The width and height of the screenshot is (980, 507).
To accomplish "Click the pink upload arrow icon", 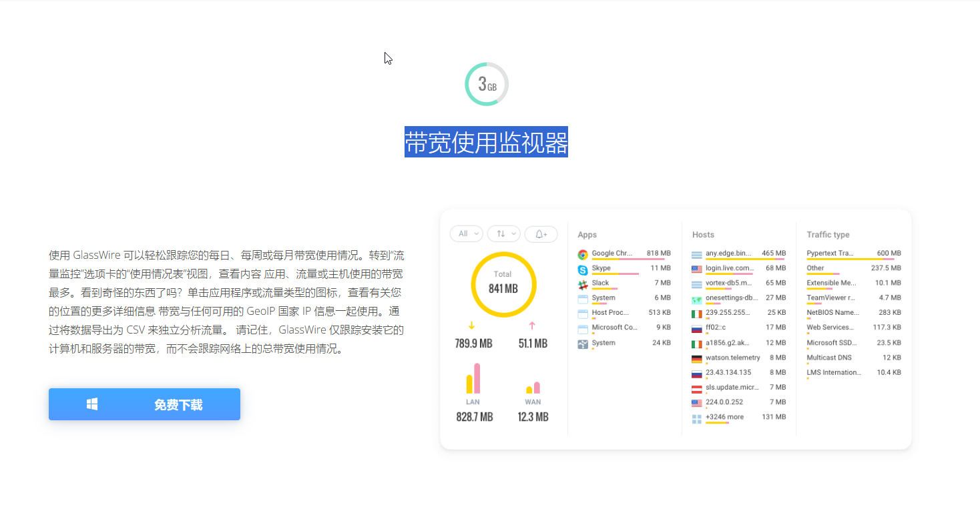I will coord(532,326).
